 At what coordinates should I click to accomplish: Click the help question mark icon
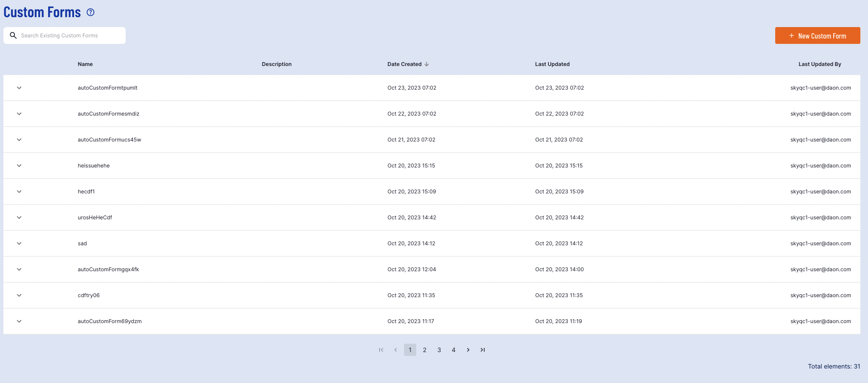[x=91, y=13]
